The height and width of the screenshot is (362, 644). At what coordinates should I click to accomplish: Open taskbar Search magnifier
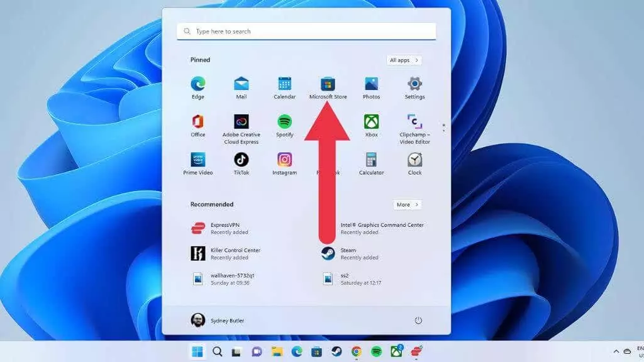pyautogui.click(x=217, y=352)
